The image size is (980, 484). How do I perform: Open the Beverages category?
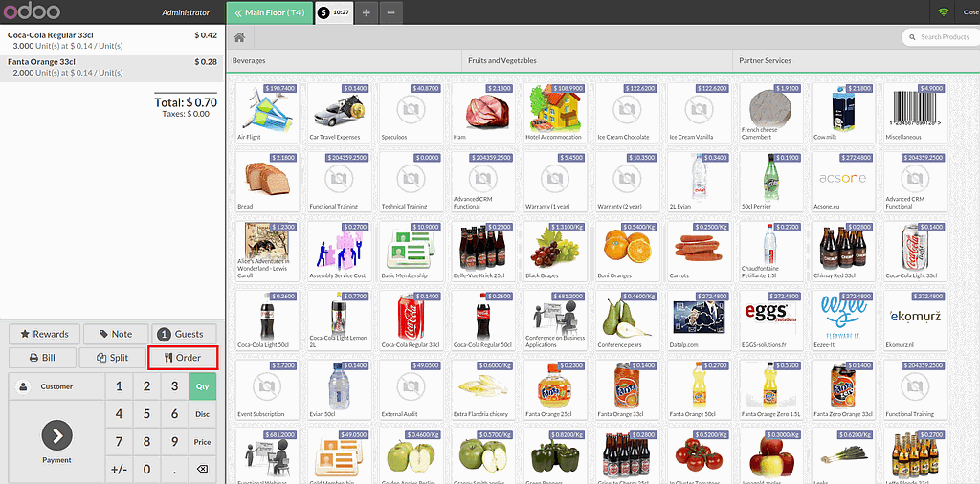[x=250, y=60]
